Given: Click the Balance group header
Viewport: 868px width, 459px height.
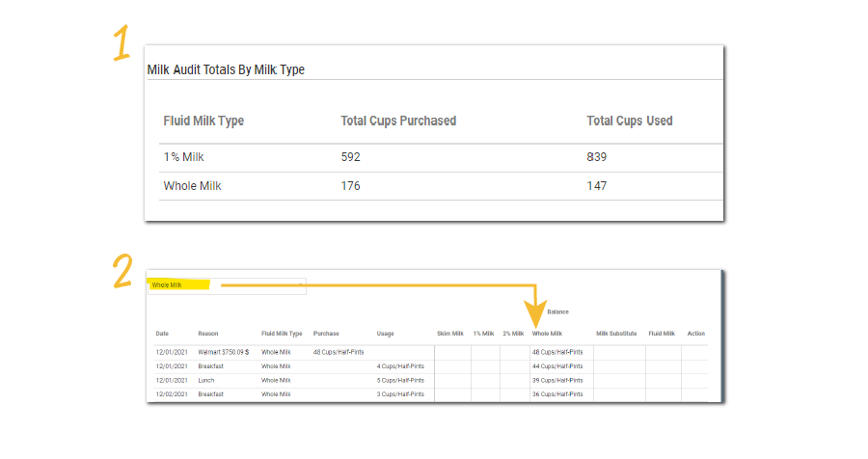Looking at the screenshot, I should pyautogui.click(x=557, y=311).
